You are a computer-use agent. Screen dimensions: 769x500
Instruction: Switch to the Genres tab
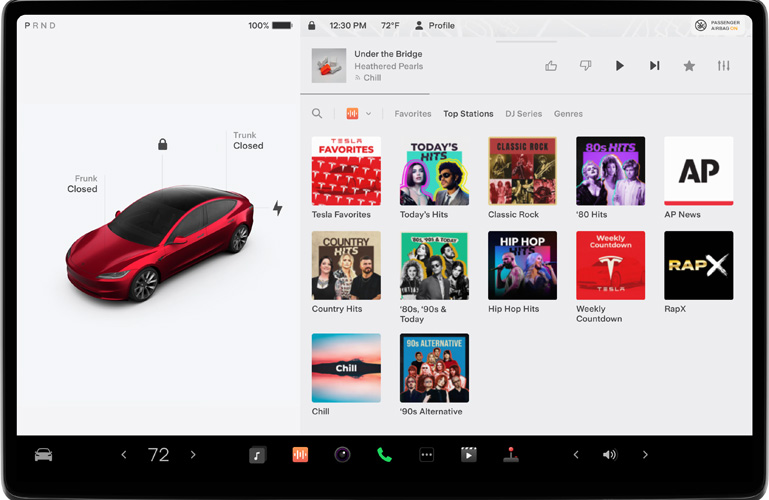coord(568,114)
